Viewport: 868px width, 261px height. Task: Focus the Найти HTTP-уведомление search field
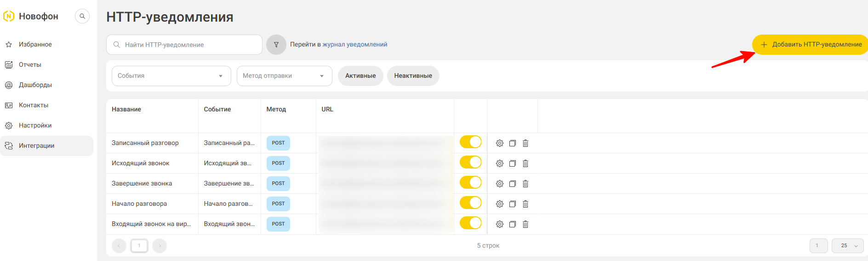point(184,45)
